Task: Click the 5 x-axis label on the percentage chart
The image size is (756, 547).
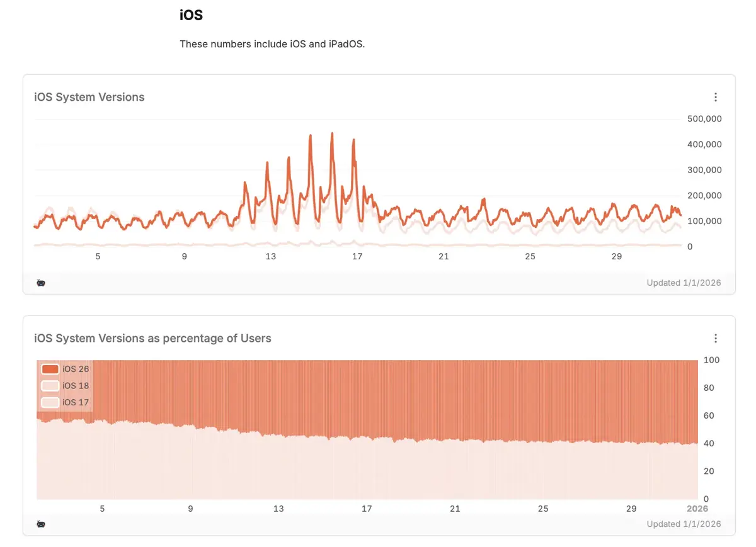Action: coord(102,509)
